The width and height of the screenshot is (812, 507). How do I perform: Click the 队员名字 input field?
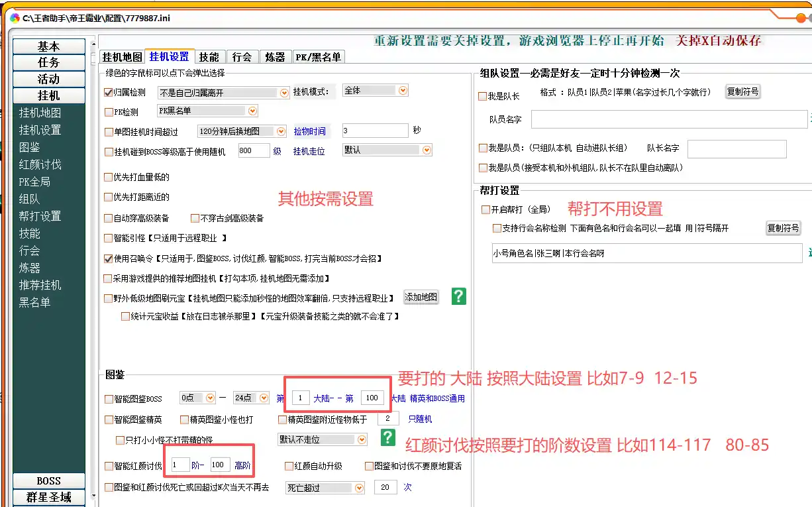(x=669, y=119)
